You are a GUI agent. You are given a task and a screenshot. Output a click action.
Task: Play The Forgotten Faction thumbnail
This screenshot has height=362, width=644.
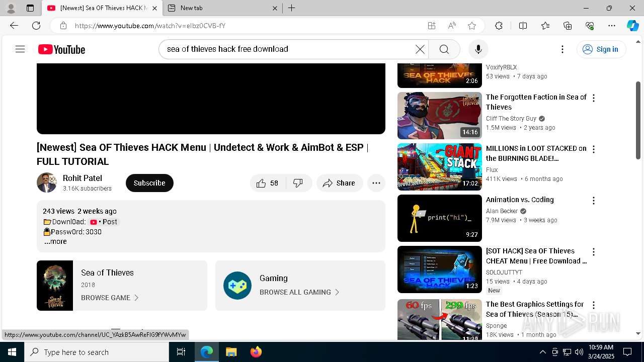pos(440,116)
